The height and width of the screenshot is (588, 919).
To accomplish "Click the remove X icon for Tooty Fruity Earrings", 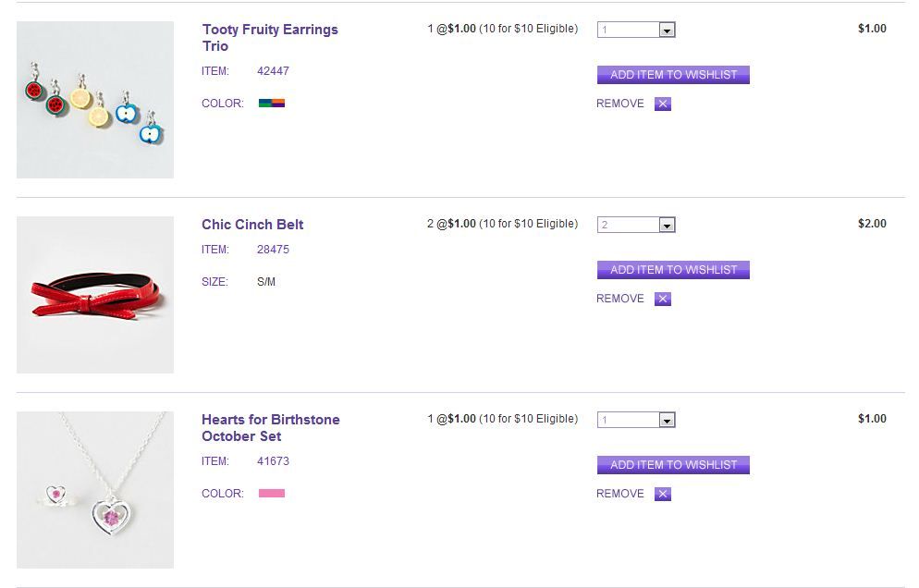I will 662,104.
